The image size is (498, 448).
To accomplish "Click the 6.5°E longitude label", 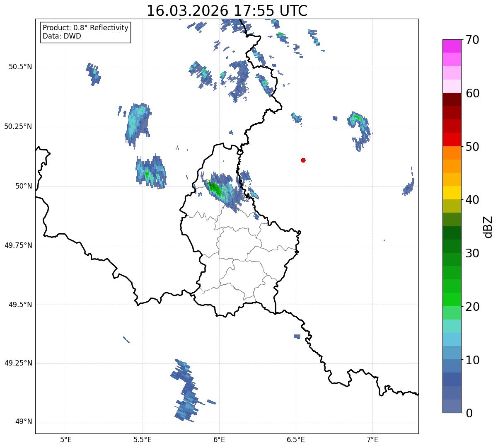I will coord(296,439).
